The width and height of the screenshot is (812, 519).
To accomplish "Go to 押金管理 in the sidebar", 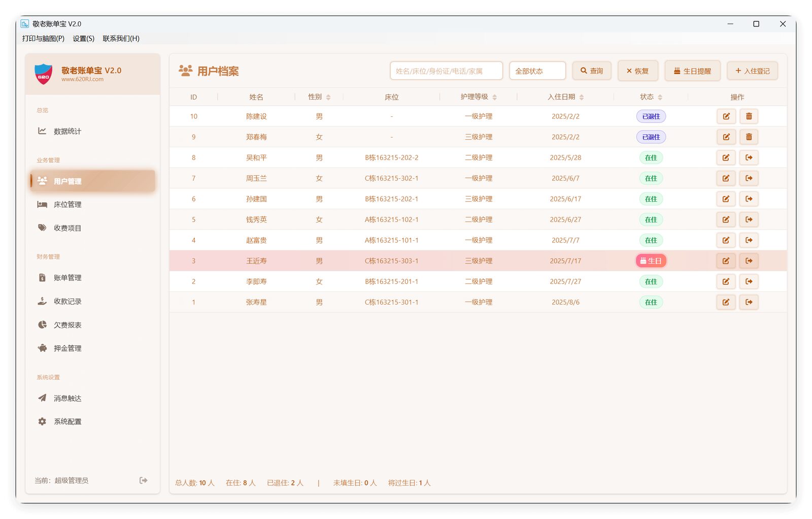I will tap(67, 348).
